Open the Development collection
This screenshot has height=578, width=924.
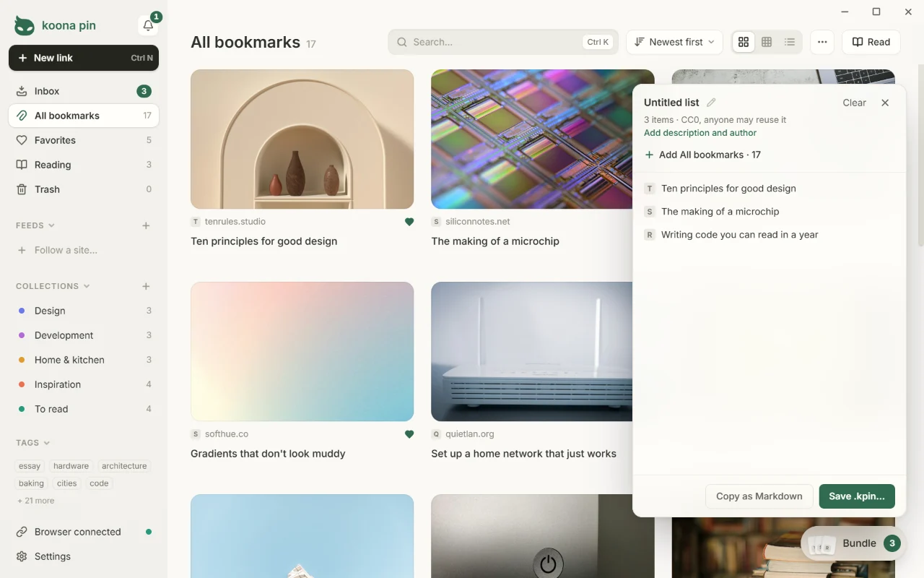[x=84, y=335]
